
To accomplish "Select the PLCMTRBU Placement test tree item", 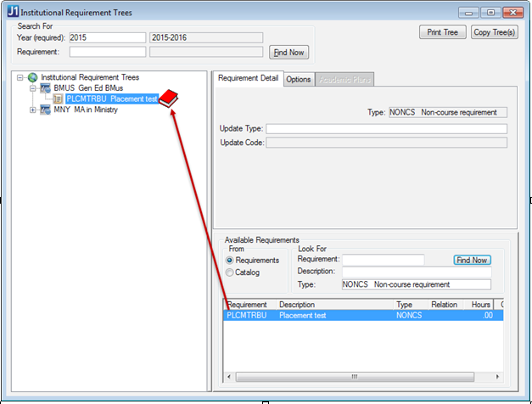I will 112,98.
